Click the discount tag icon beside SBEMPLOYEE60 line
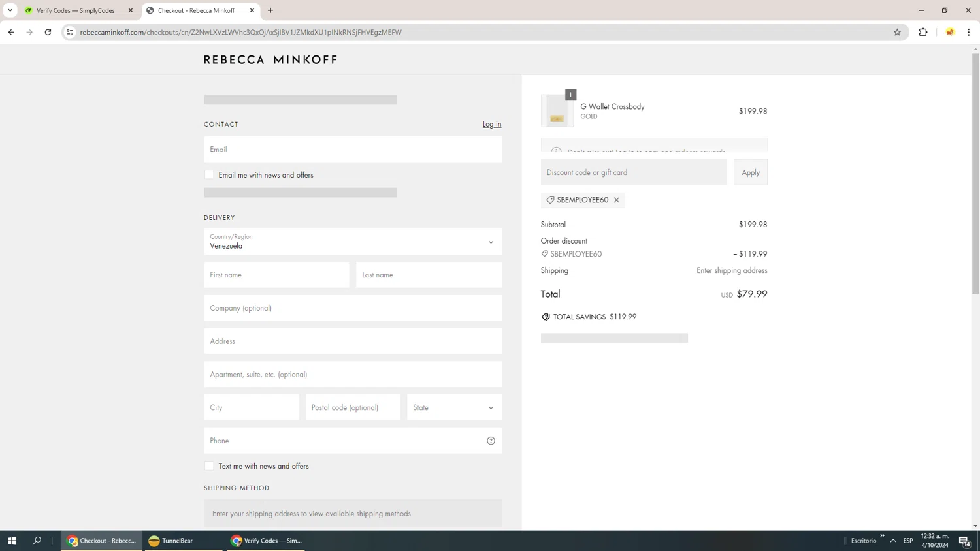This screenshot has height=551, width=980. 545,254
